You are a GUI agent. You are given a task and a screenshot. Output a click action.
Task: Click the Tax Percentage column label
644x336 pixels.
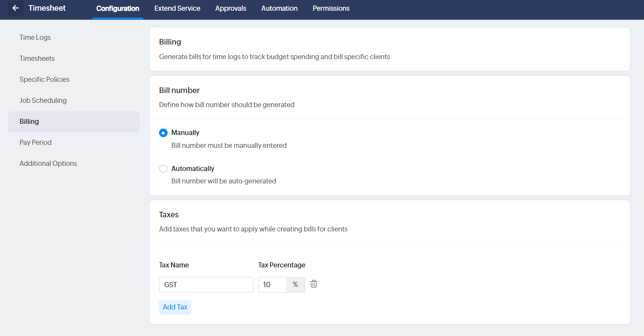[x=282, y=265]
